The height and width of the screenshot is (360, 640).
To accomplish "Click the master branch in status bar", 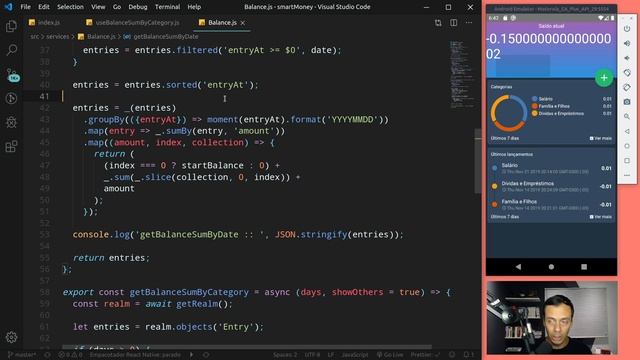I will click(22, 355).
